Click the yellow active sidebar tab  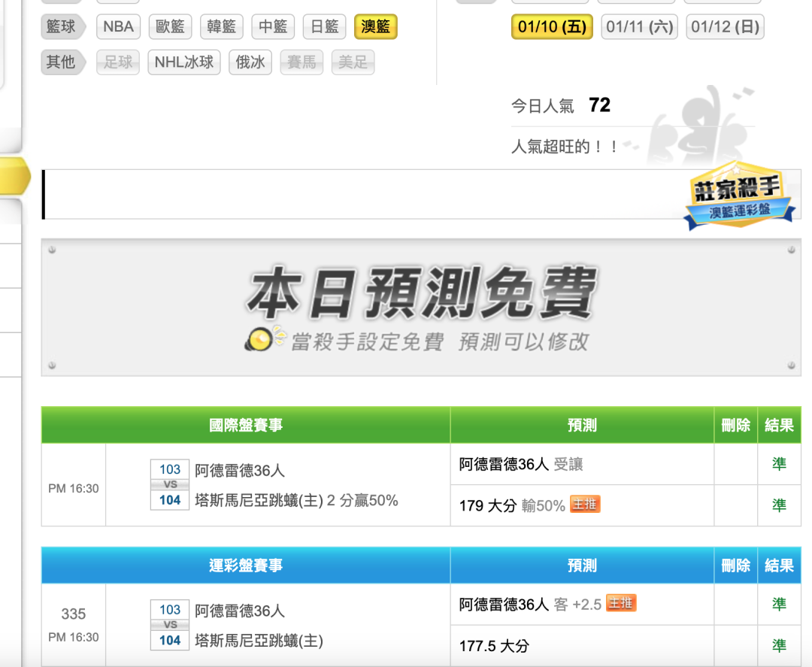click(x=14, y=176)
